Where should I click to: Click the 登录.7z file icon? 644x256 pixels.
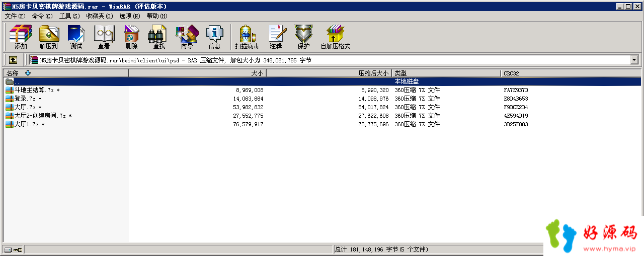click(x=10, y=99)
